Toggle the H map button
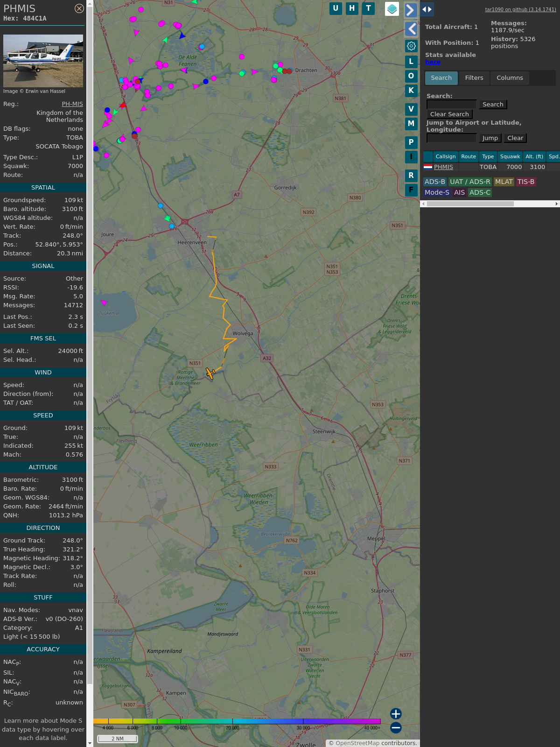Screen dimensions: 560x747 (352, 8)
